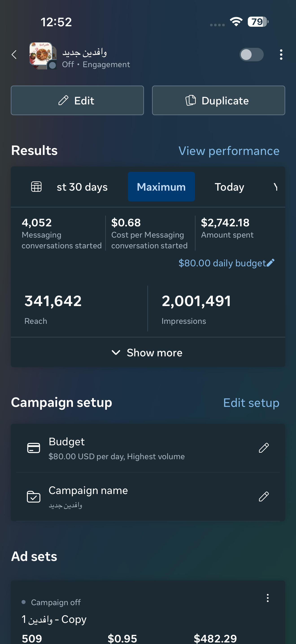Select the Last 30 days tab
The image size is (296, 644).
click(82, 187)
